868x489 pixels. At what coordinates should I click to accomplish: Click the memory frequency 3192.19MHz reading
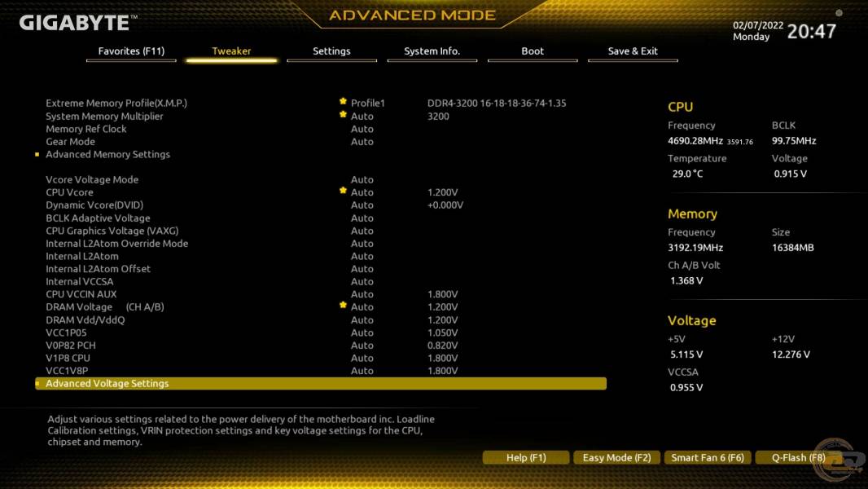coord(695,248)
